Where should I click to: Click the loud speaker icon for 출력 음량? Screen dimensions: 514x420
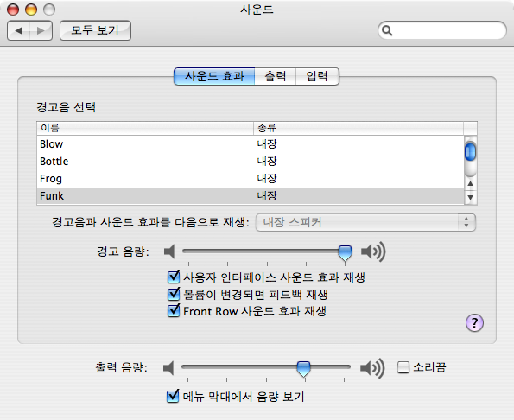point(372,368)
